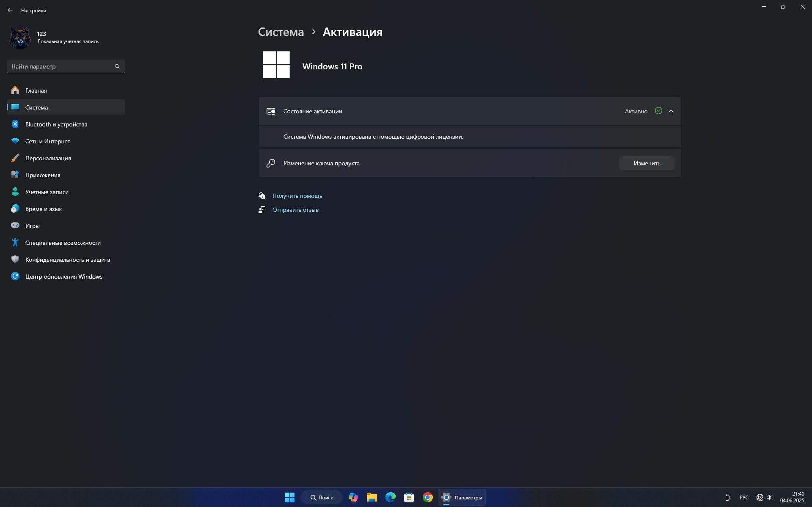The image size is (812, 507).
Task: Open the Главная home page
Action: click(x=66, y=90)
